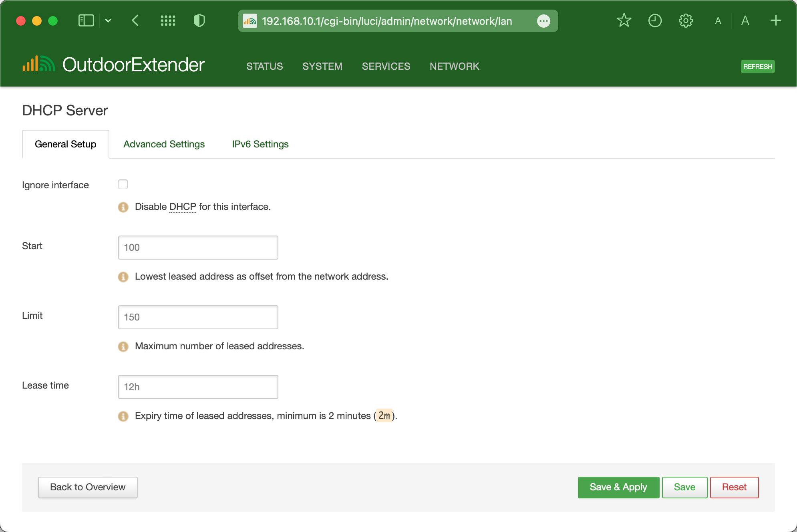Click the Save & Apply button
Viewport: 797px width, 532px height.
[x=618, y=487]
